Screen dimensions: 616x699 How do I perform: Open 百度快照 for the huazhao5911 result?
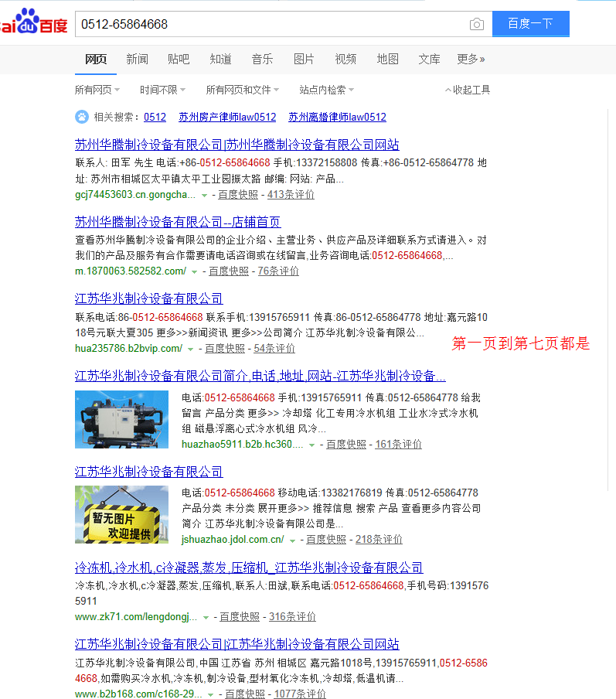tap(346, 445)
